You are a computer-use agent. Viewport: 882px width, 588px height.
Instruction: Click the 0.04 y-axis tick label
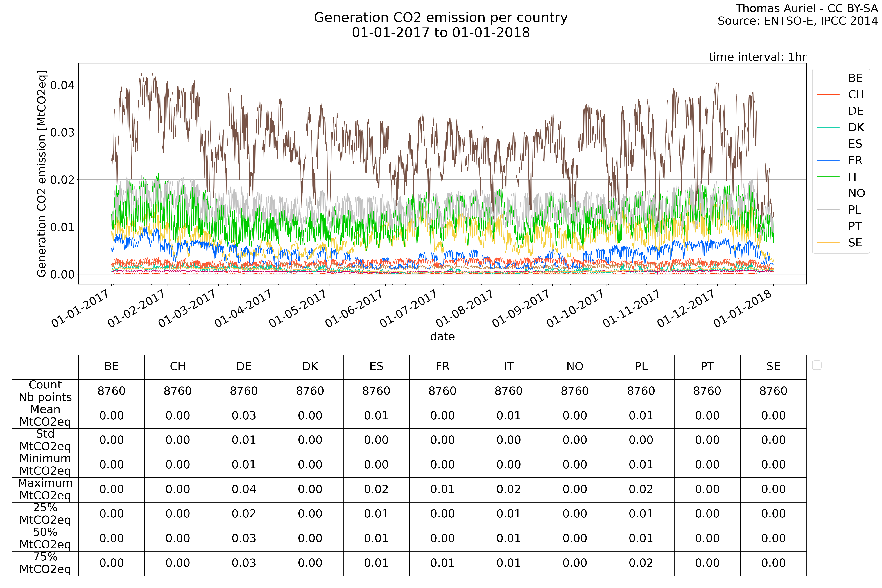click(x=62, y=85)
